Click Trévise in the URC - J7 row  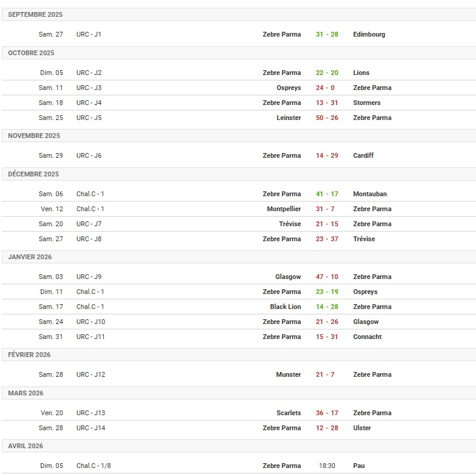290,224
